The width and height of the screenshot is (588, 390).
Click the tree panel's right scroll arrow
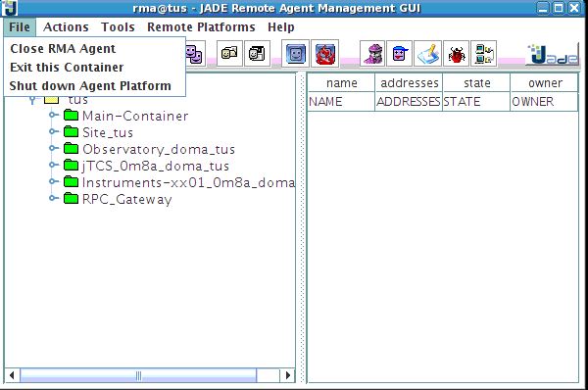point(287,375)
